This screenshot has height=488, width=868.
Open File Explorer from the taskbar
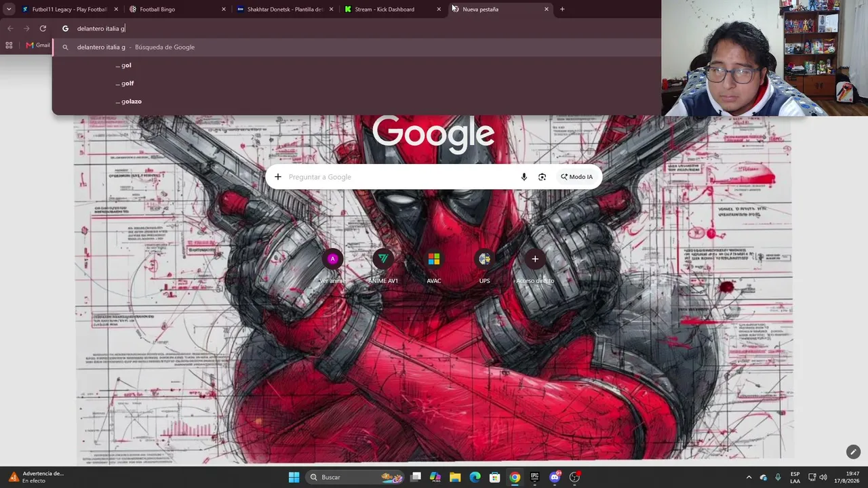point(455,477)
